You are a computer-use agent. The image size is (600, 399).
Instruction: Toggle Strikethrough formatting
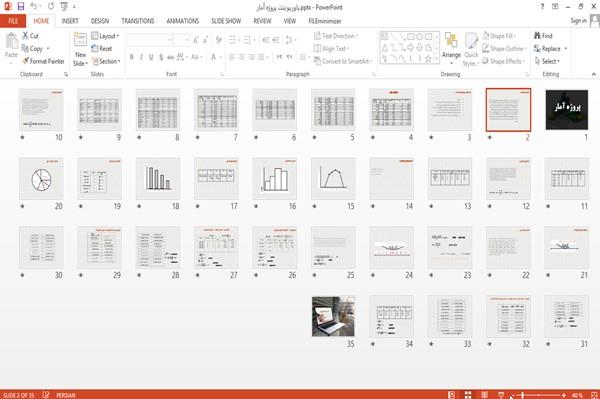click(x=170, y=57)
